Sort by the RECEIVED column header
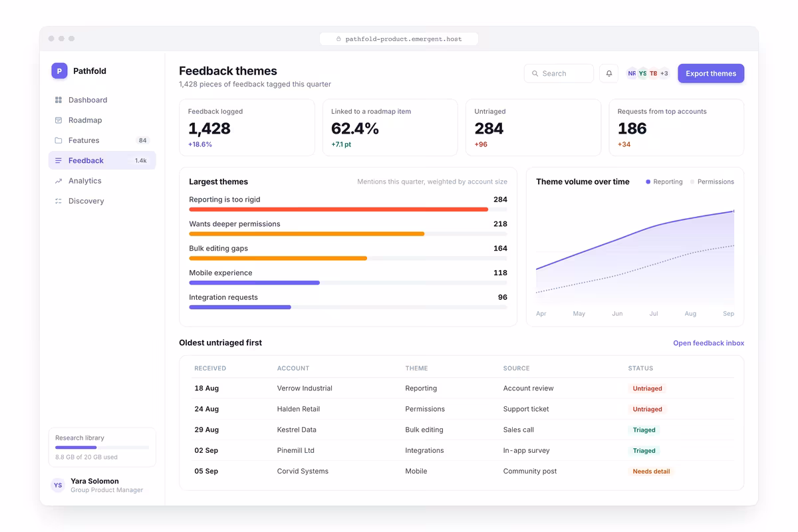The width and height of the screenshot is (798, 532). point(210,368)
